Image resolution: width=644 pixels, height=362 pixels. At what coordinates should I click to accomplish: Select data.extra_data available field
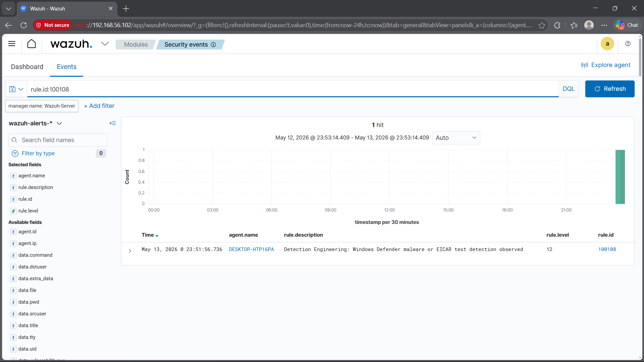(36, 279)
